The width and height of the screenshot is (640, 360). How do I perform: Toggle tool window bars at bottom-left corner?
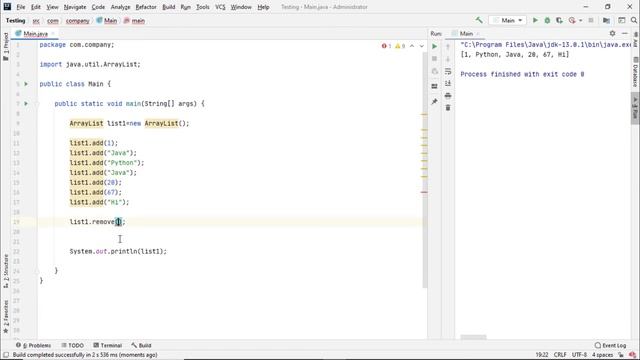tap(6, 355)
